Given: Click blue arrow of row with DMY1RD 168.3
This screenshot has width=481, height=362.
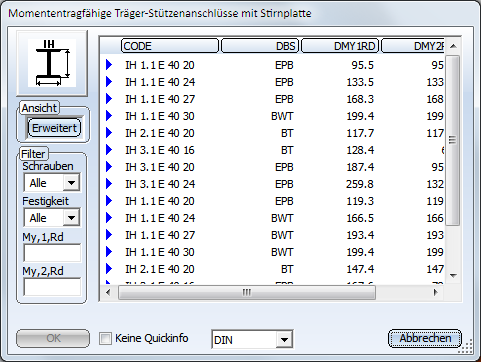Looking at the screenshot, I should point(109,99).
